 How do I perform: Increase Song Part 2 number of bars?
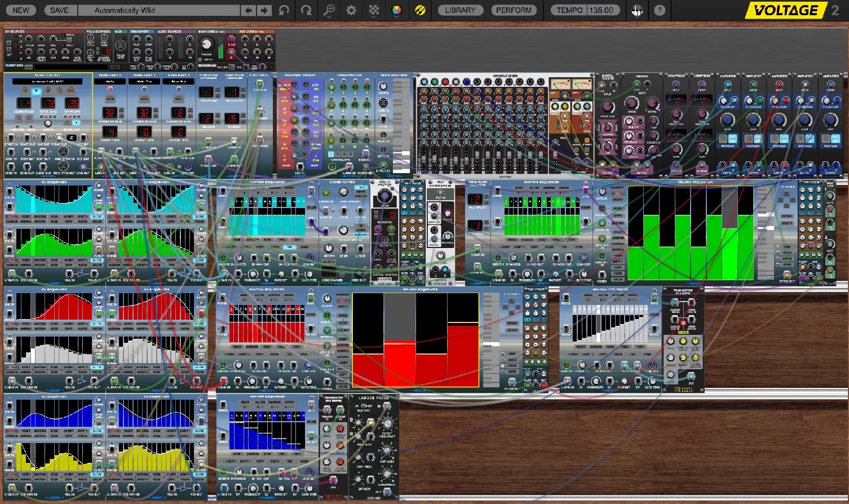pos(156,110)
